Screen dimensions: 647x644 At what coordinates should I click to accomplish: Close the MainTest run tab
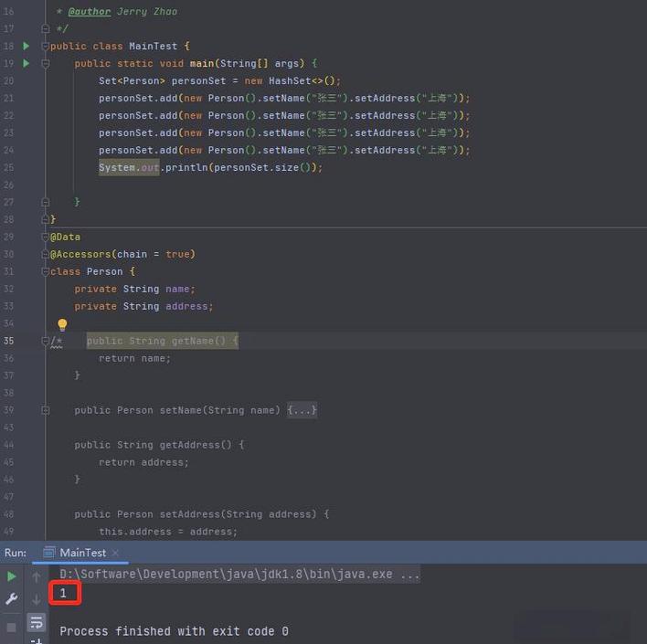coord(115,553)
